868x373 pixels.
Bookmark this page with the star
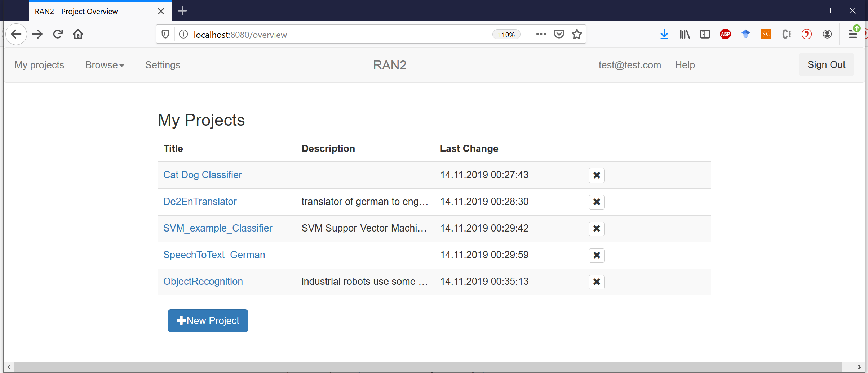577,34
